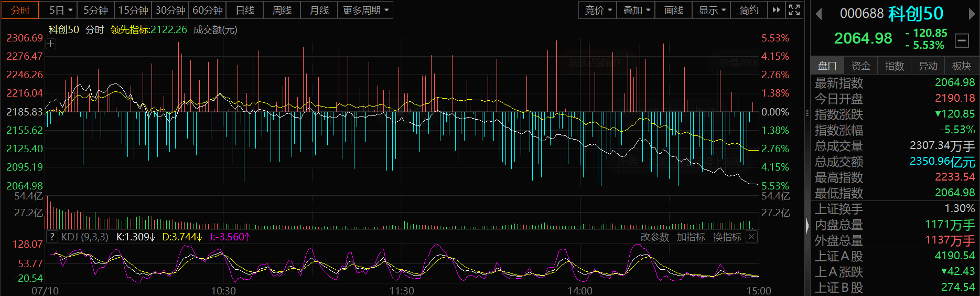Click the double-arrow more tools icon
The width and height of the screenshot is (980, 296).
(x=776, y=10)
